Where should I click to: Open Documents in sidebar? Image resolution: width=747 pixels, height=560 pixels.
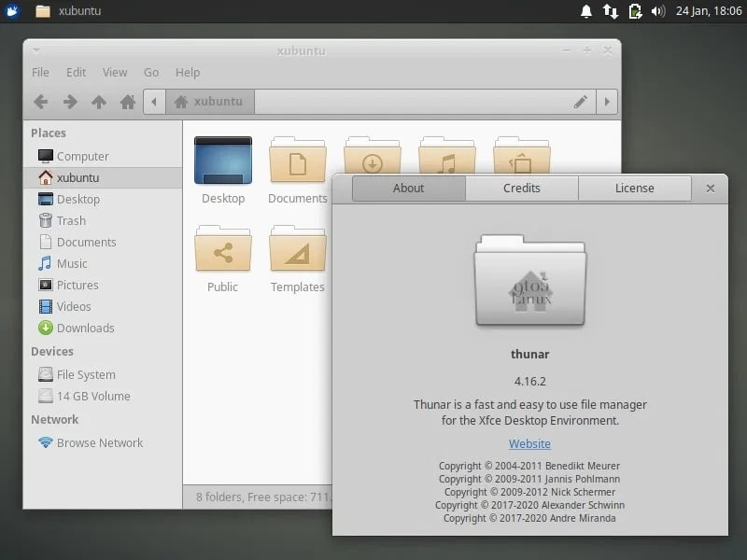click(x=103, y=242)
